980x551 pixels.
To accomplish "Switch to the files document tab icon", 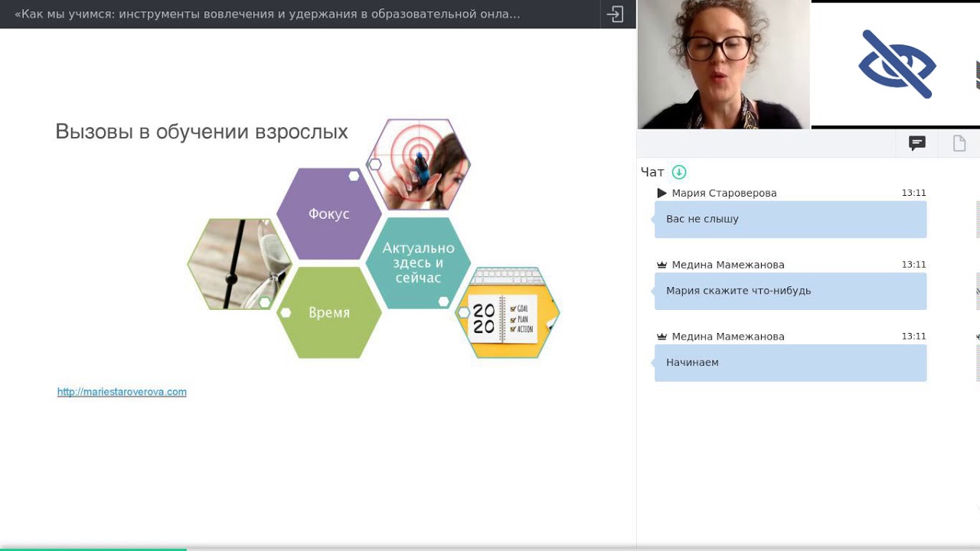I will coord(959,143).
